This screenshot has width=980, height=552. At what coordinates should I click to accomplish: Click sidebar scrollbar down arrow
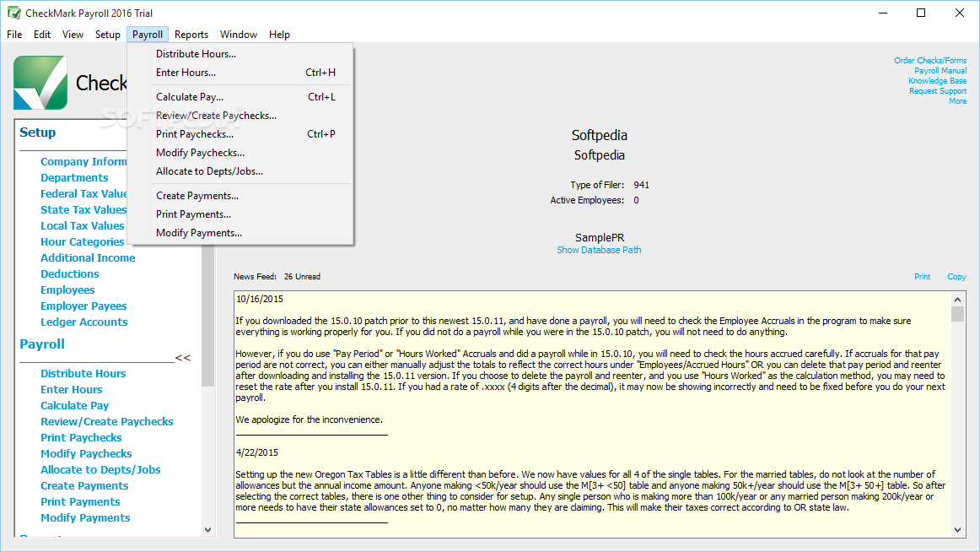coord(208,529)
